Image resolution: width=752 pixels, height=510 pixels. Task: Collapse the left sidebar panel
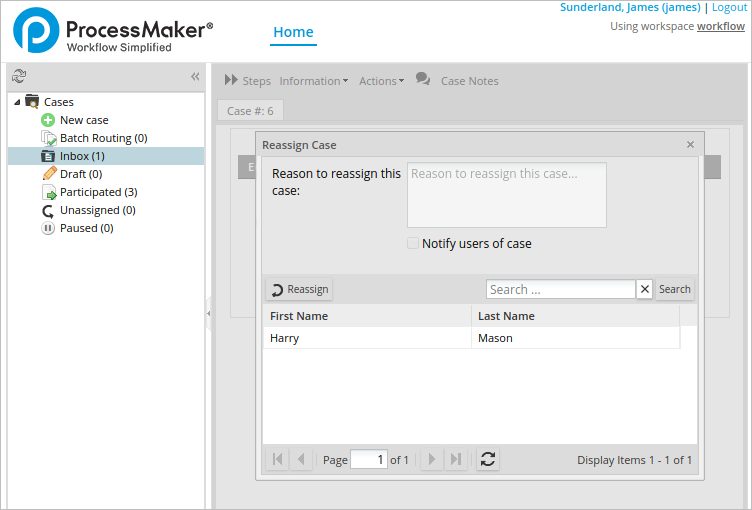click(195, 76)
